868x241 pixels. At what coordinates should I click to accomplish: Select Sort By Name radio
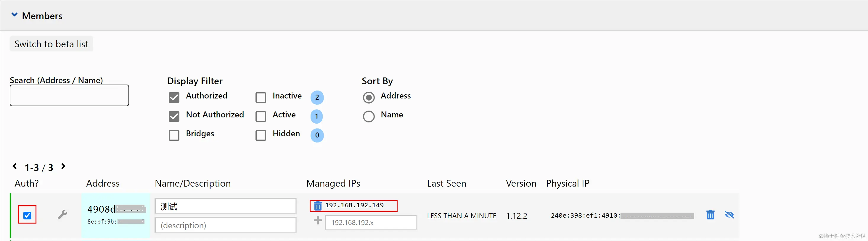click(369, 117)
